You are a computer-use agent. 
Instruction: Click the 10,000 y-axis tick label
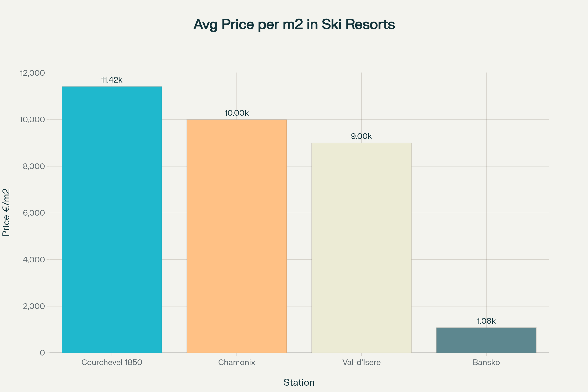[x=32, y=120]
